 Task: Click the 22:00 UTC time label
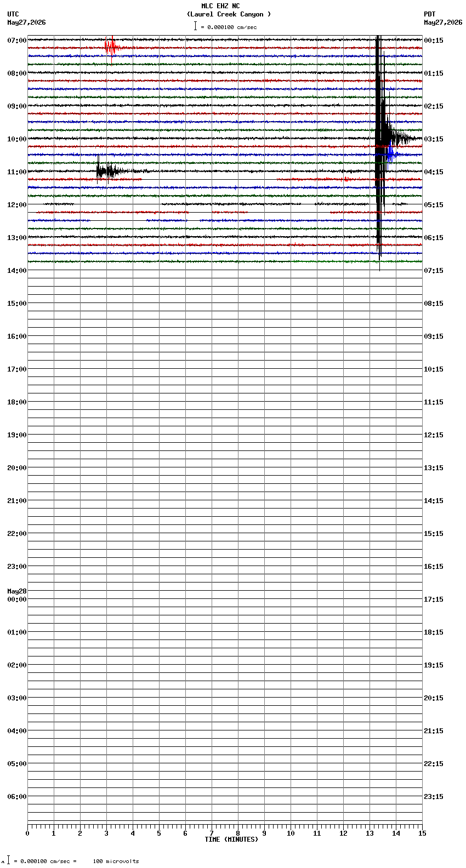point(16,533)
